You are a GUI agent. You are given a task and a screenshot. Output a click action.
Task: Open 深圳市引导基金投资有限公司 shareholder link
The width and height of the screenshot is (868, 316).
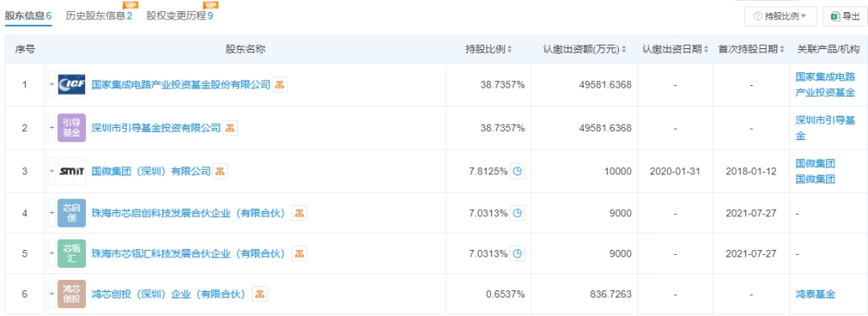pos(156,128)
